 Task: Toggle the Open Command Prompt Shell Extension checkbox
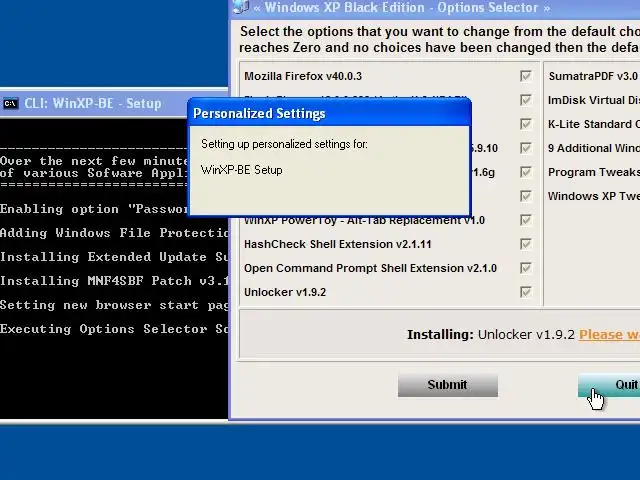pos(526,268)
